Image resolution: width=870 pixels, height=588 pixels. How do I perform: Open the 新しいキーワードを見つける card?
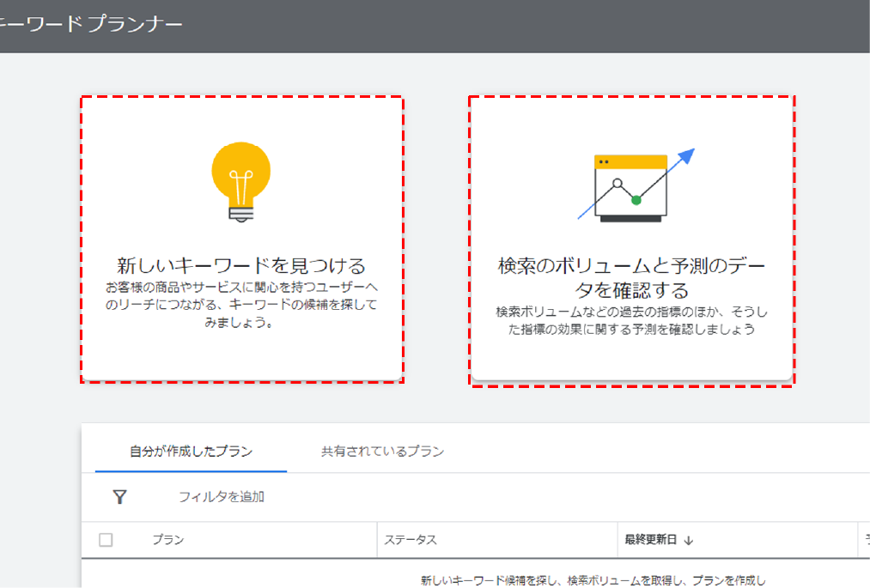(242, 239)
